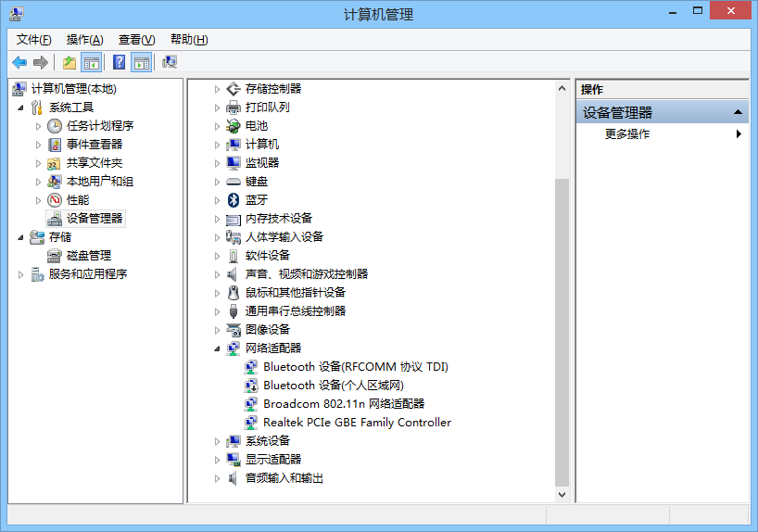This screenshot has width=758, height=532.
Task: Expand the 任务计划程序 node arrow
Action: 38,126
